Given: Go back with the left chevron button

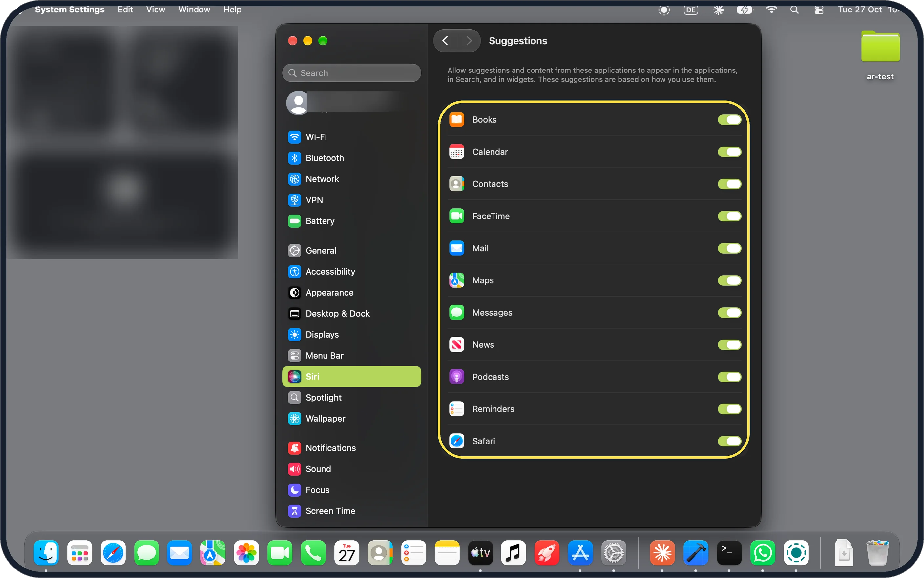Looking at the screenshot, I should point(445,41).
